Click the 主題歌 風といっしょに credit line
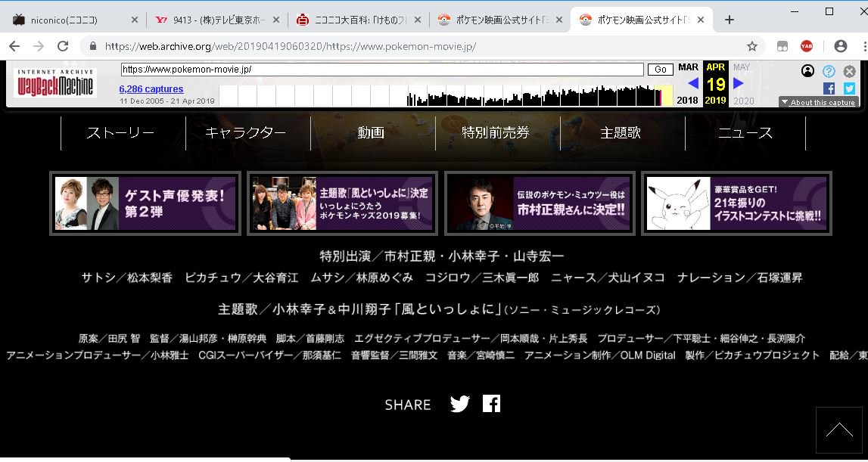This screenshot has height=462, width=868. pos(439,309)
